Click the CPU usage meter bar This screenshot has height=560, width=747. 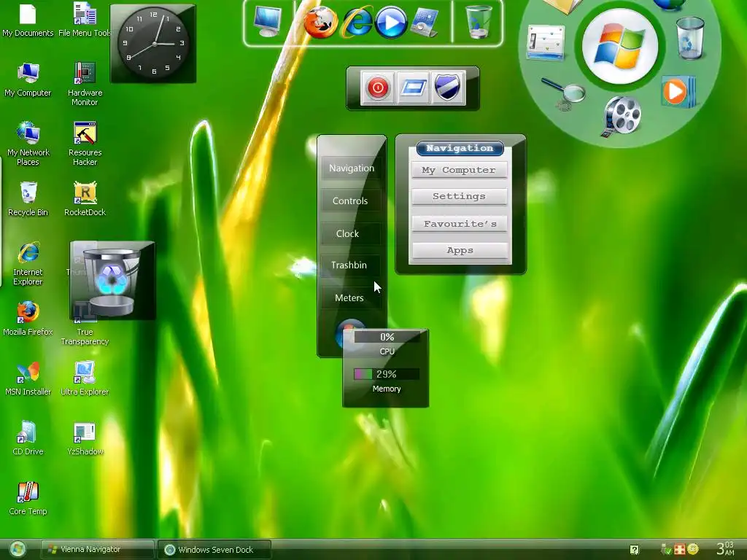[x=387, y=337]
